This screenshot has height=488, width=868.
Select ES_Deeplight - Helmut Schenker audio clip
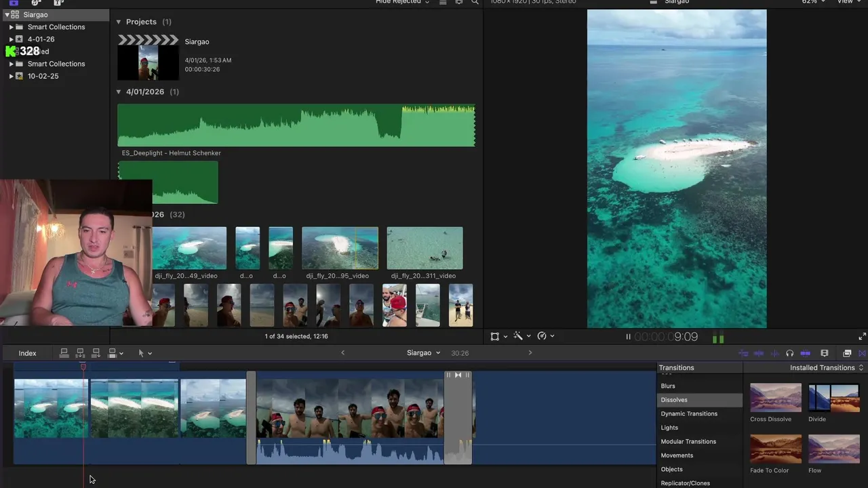tap(296, 125)
